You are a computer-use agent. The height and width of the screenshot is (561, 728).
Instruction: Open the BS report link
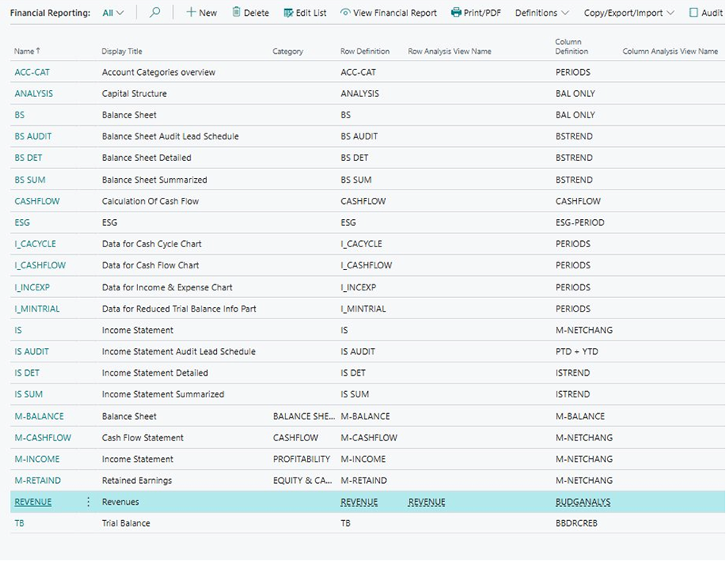[20, 115]
